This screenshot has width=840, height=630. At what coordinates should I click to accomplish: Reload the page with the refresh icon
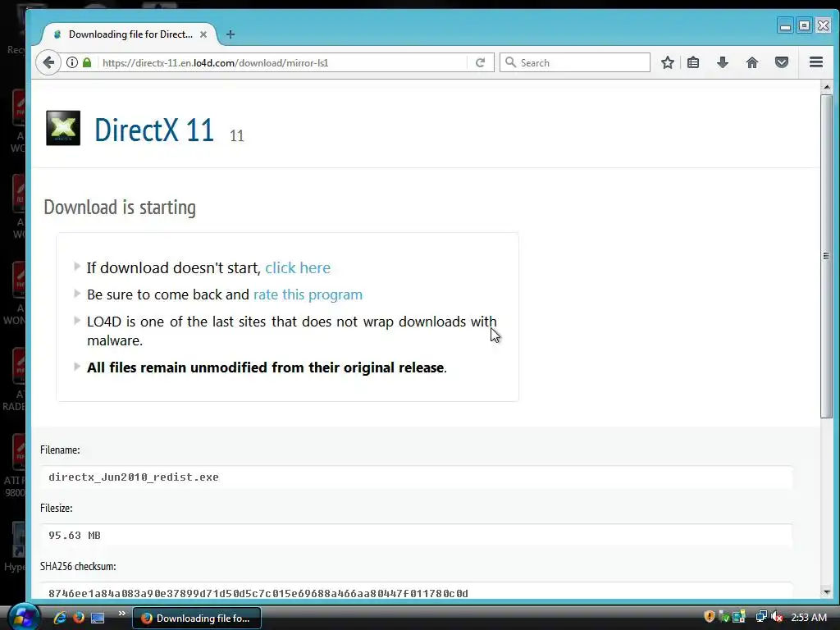click(x=480, y=62)
